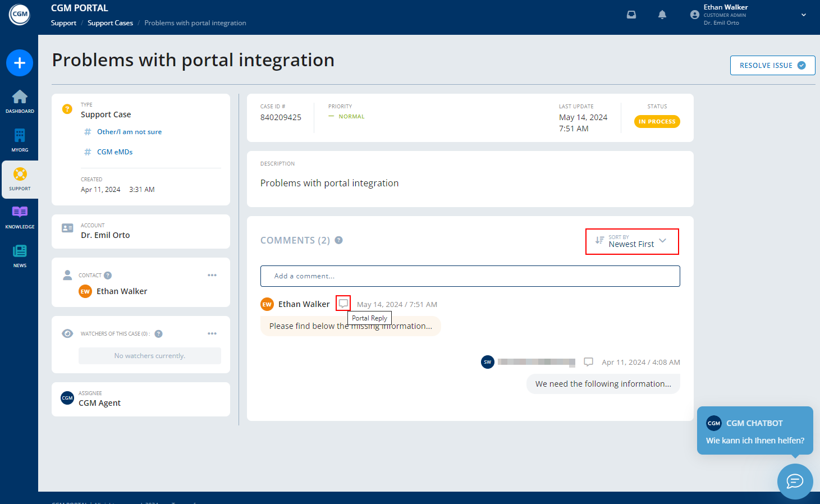Open MyOrg in the sidebar
This screenshot has height=504, width=820.
point(20,140)
